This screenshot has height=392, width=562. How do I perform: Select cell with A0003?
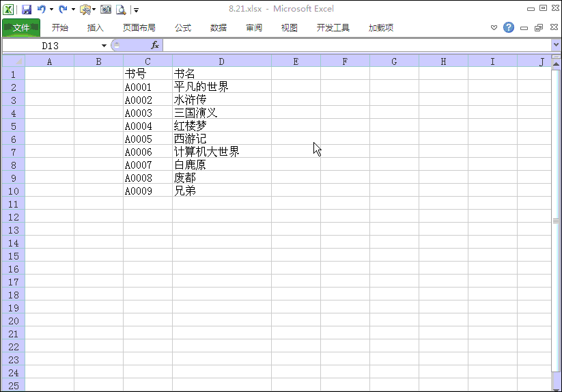click(147, 113)
